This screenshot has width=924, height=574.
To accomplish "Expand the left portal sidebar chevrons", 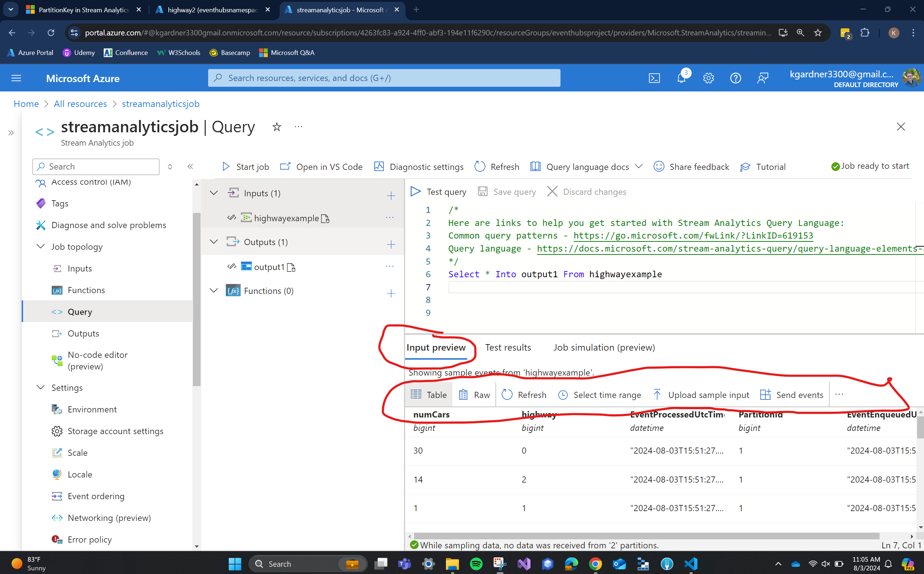I will pos(11,133).
